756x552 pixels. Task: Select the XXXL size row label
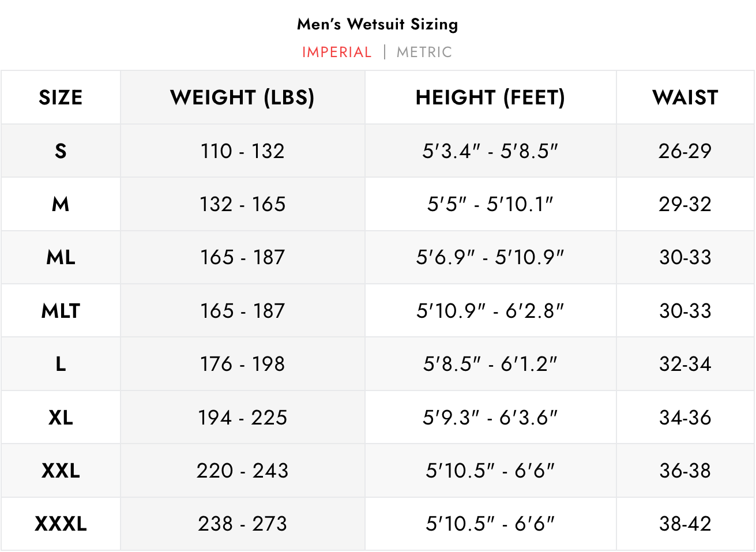click(61, 524)
